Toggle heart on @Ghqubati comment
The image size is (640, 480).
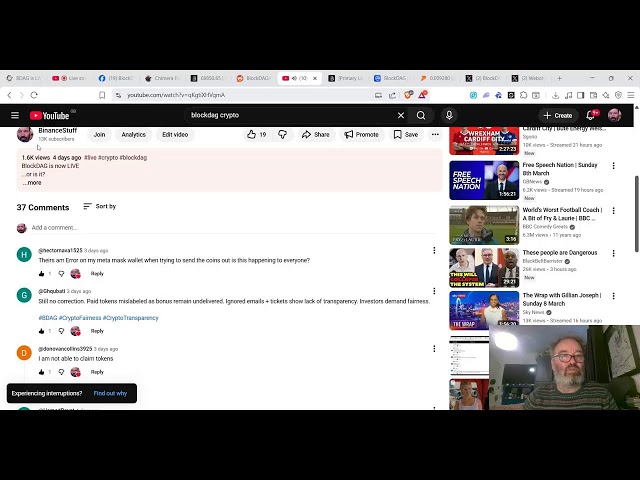tap(76, 331)
